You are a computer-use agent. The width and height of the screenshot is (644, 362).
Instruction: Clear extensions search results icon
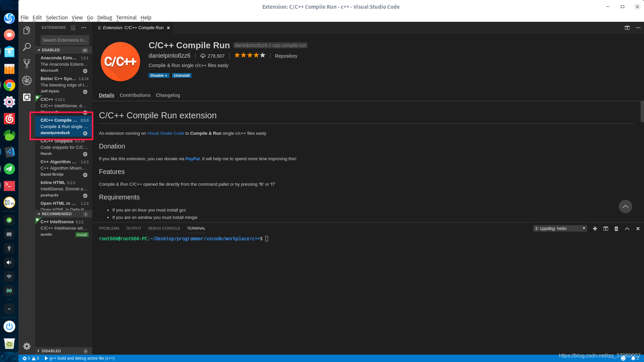(73, 28)
